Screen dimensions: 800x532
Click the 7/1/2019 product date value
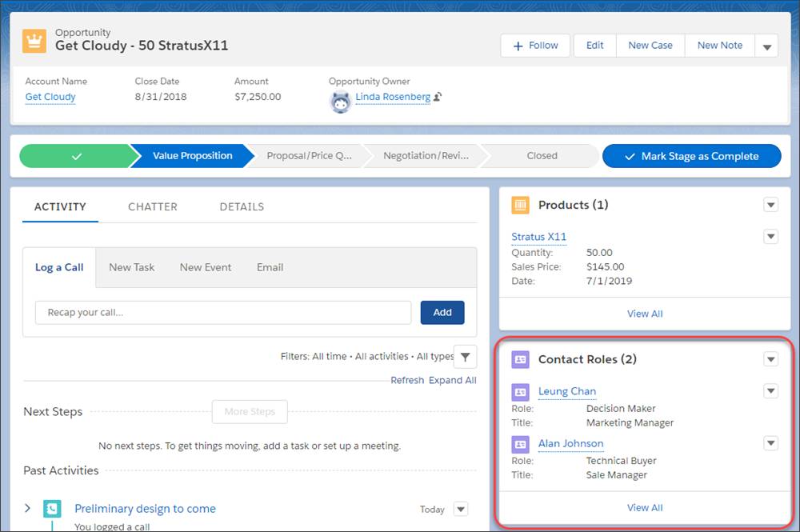click(x=609, y=281)
